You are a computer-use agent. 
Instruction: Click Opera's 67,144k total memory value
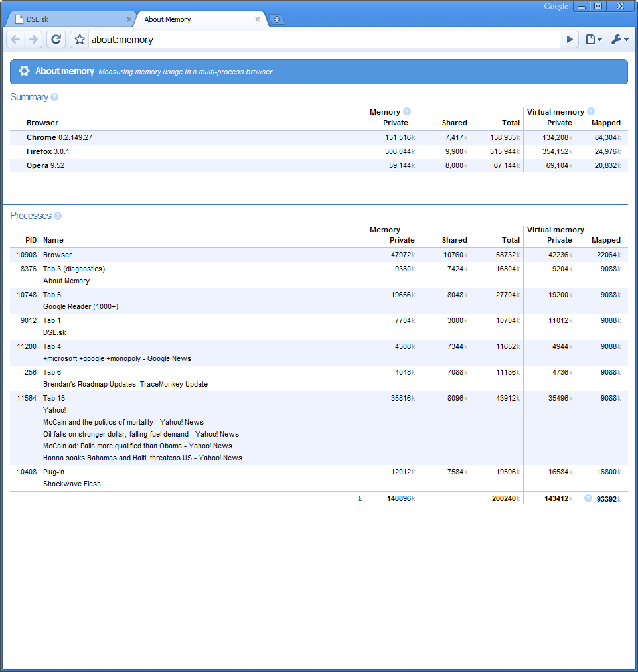click(x=507, y=165)
